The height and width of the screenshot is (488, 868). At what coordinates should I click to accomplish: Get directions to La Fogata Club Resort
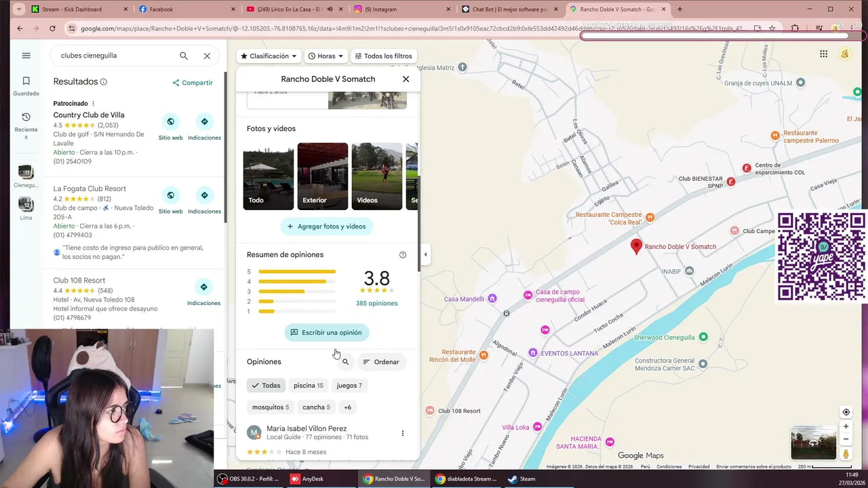204,195
